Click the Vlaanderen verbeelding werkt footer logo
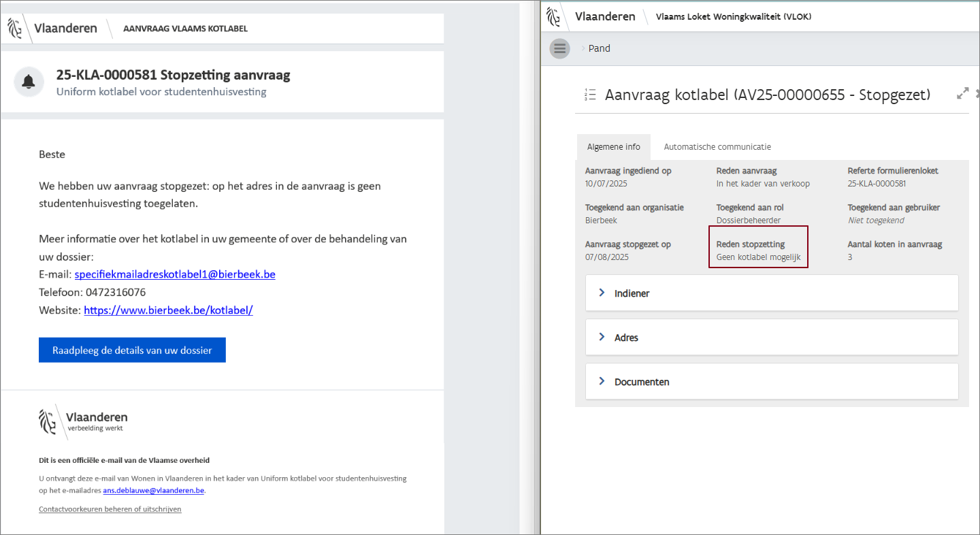This screenshot has height=535, width=980. point(83,421)
